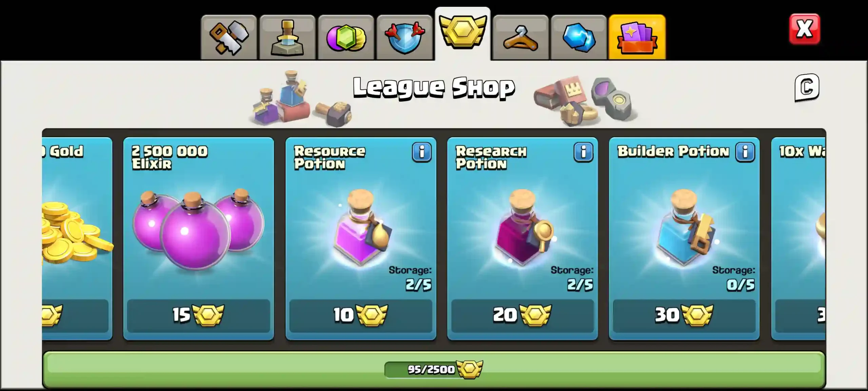
Task: Select the shield with arrows tab
Action: click(x=405, y=38)
